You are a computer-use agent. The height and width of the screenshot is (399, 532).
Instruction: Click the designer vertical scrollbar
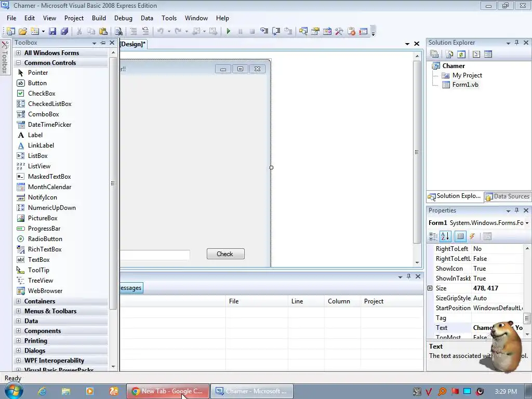tap(417, 152)
